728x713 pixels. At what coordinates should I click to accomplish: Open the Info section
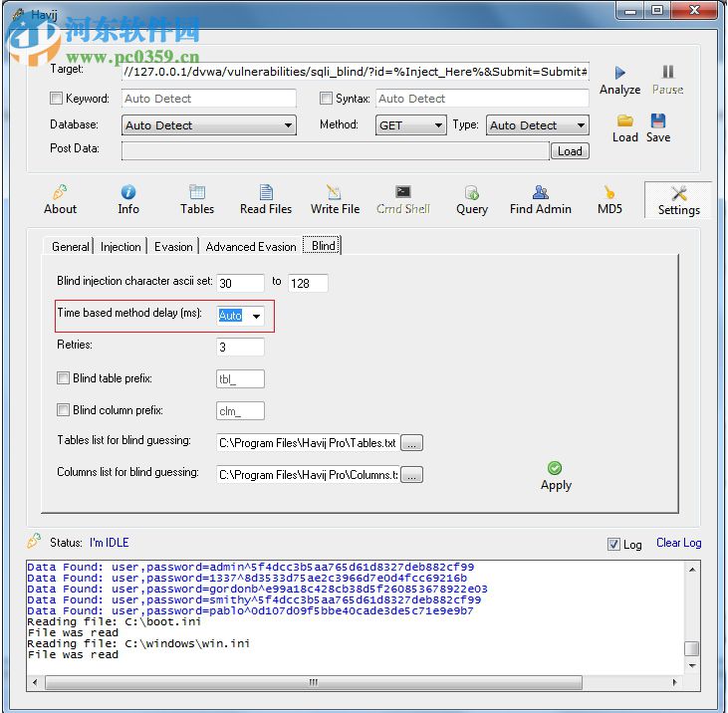coord(128,200)
